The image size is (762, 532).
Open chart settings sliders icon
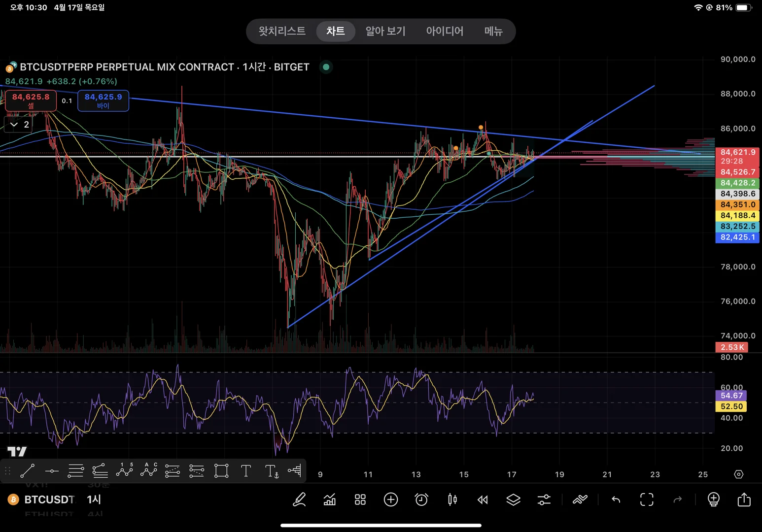tap(544, 499)
